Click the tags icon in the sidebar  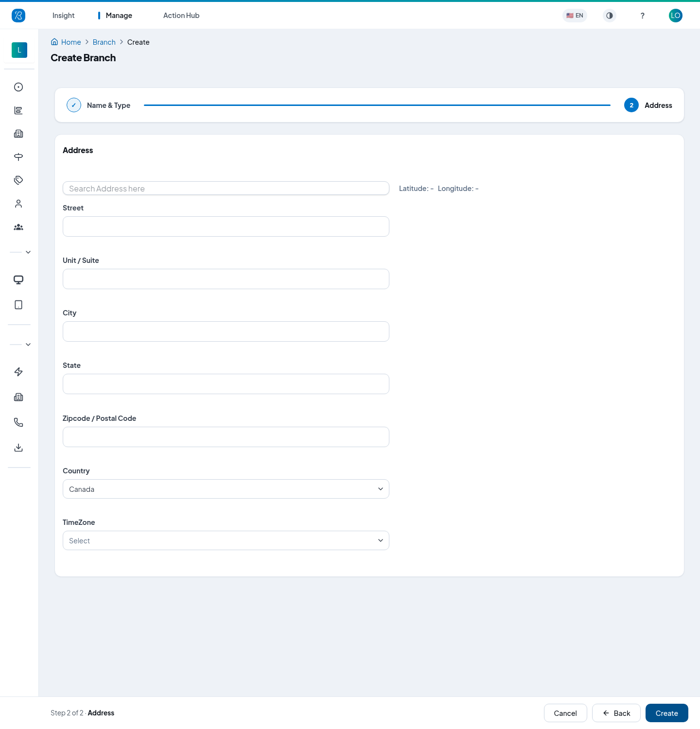click(18, 180)
